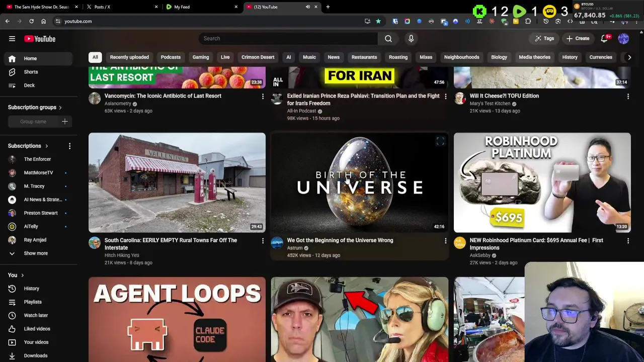Click the search magnifier button
Image resolution: width=644 pixels, height=362 pixels.
(388, 38)
